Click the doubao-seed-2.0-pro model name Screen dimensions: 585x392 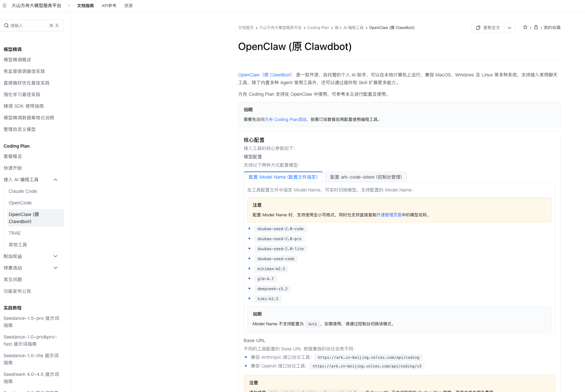pos(279,239)
